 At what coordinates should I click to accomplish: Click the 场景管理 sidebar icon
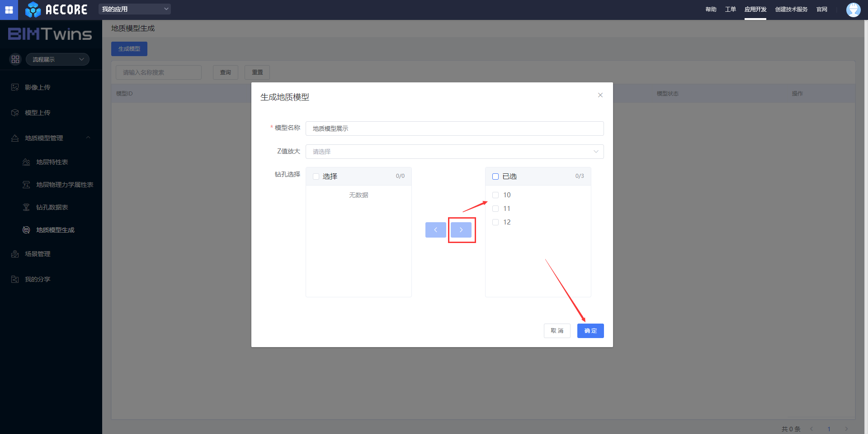tap(15, 254)
